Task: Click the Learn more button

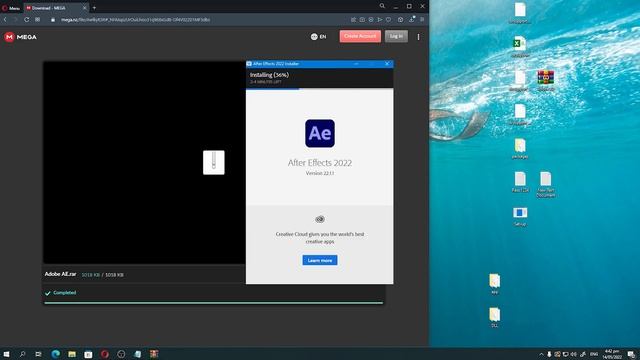Action: tap(320, 260)
